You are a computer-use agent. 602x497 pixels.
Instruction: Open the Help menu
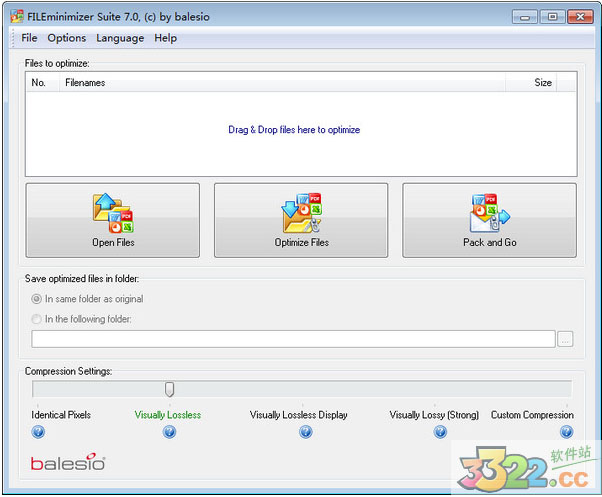(x=165, y=38)
